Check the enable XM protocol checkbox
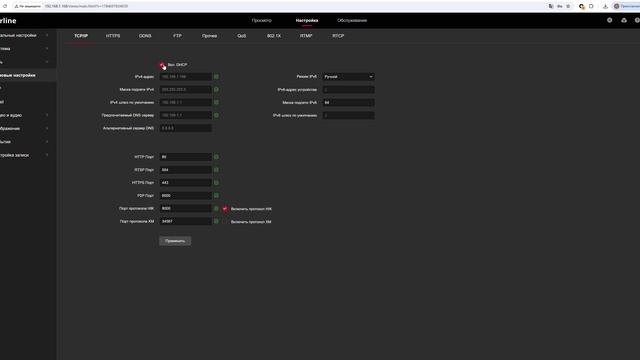The image size is (640, 360). coord(225,222)
